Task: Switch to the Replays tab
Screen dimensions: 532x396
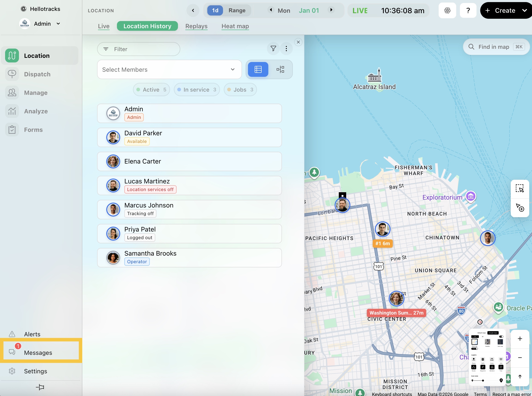Action: coord(196,26)
